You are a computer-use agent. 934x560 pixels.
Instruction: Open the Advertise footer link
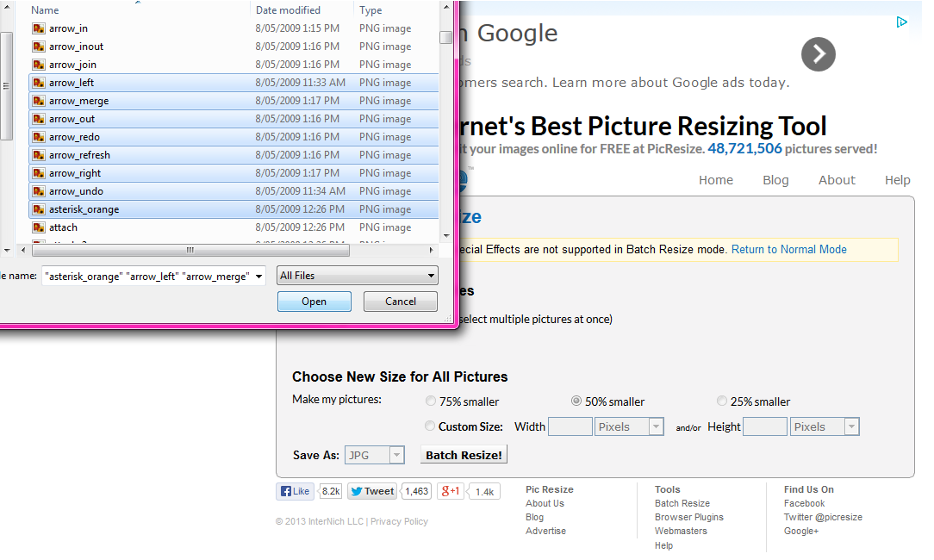[x=545, y=531]
